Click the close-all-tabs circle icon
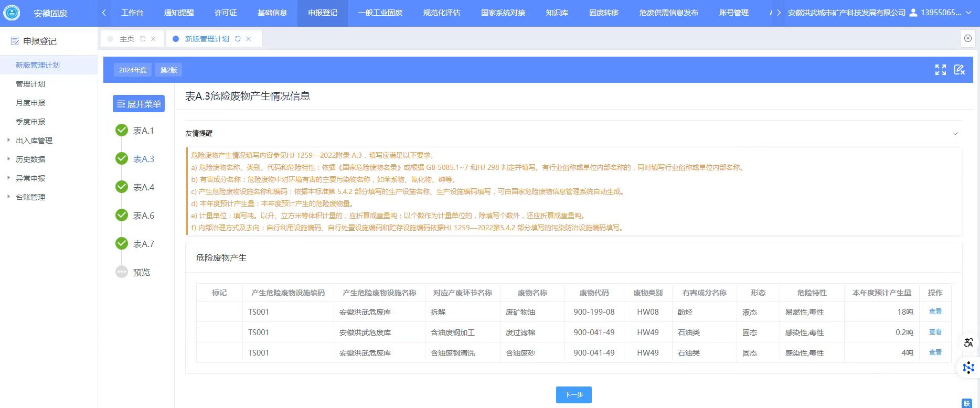Viewport: 980px width, 408px height. point(968,38)
